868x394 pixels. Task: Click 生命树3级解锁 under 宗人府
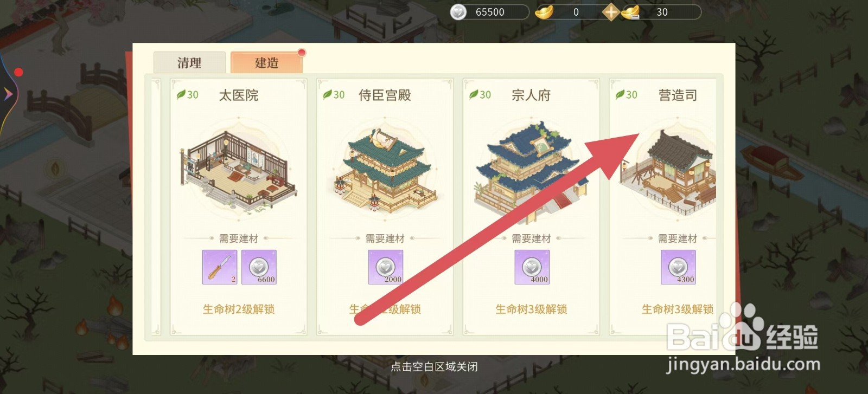click(531, 309)
